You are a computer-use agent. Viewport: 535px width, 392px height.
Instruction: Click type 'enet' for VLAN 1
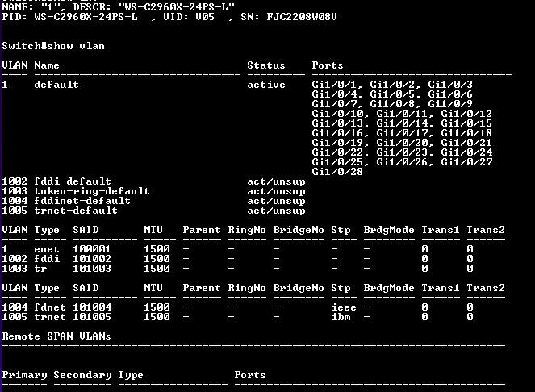point(47,249)
